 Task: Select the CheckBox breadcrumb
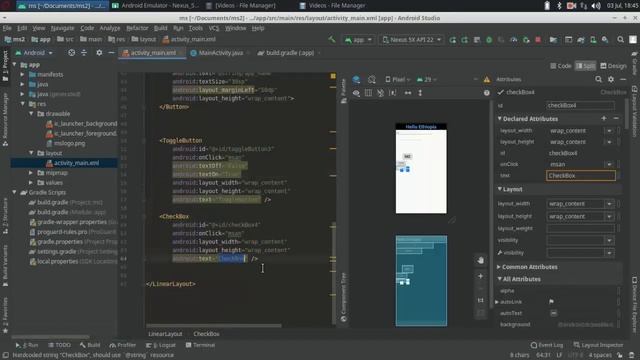(x=206, y=334)
